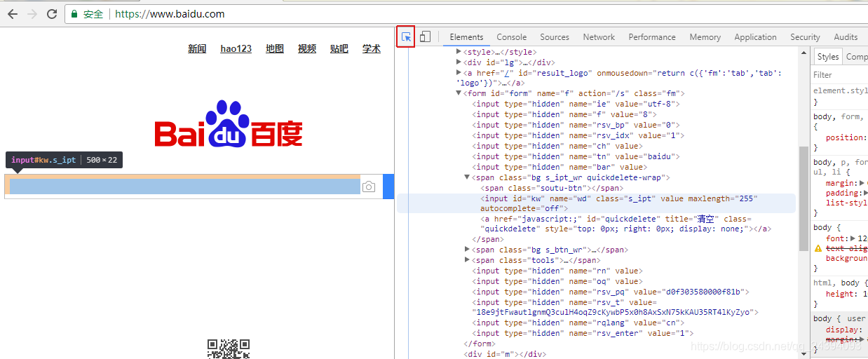
Task: Click the green secure lock icon
Action: coord(74,14)
